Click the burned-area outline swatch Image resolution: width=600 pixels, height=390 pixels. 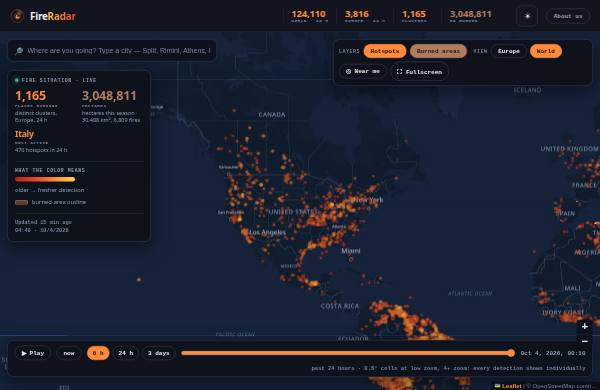(21, 202)
